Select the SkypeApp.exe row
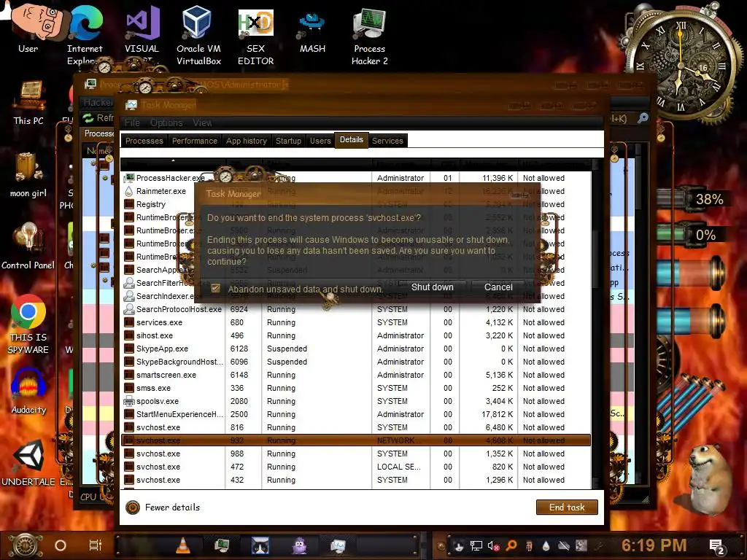747x560 pixels. (x=356, y=349)
